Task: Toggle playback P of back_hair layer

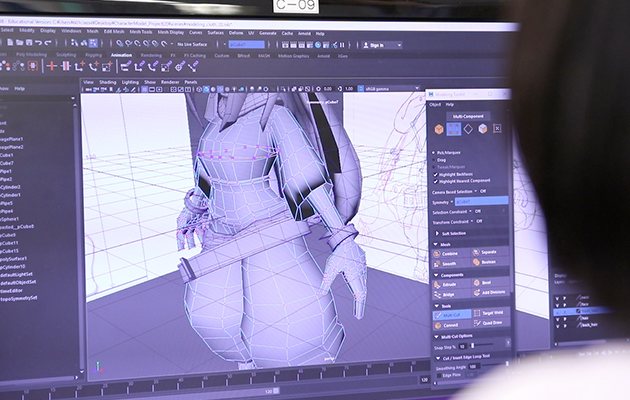Action: click(565, 326)
